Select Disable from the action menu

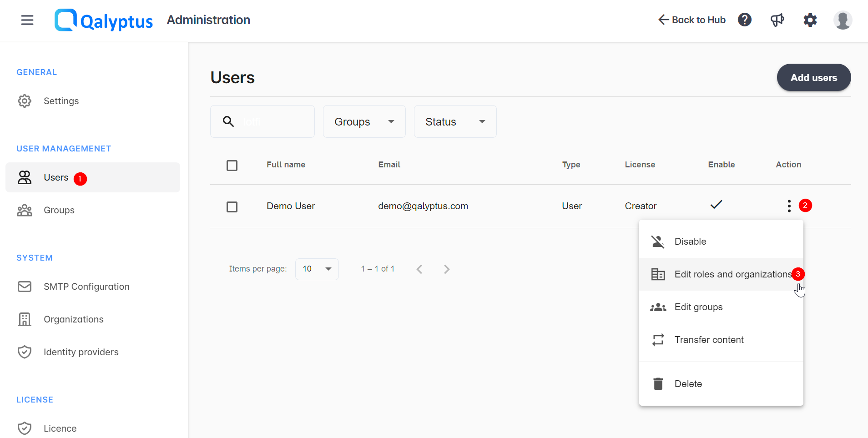click(690, 242)
